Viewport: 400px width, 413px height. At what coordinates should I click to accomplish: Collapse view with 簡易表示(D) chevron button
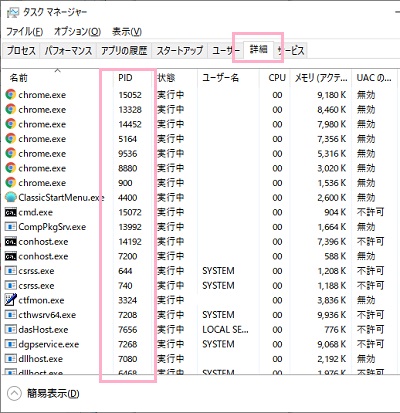[x=14, y=393]
